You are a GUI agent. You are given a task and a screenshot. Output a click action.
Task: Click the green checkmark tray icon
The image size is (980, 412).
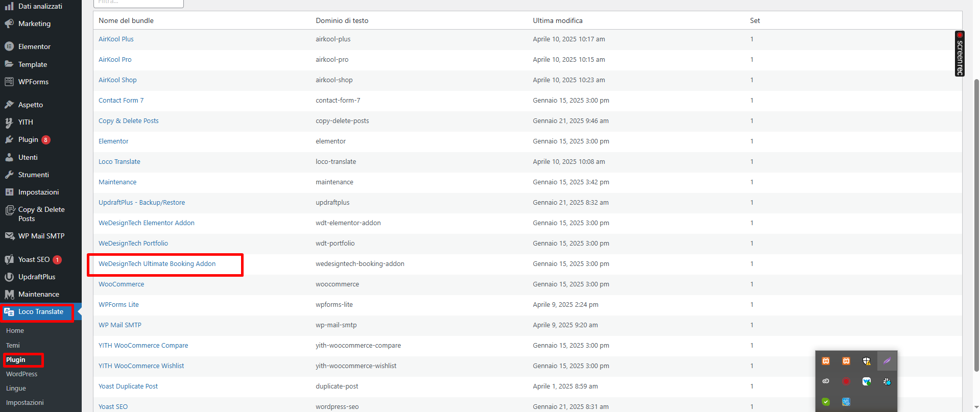pos(826,402)
